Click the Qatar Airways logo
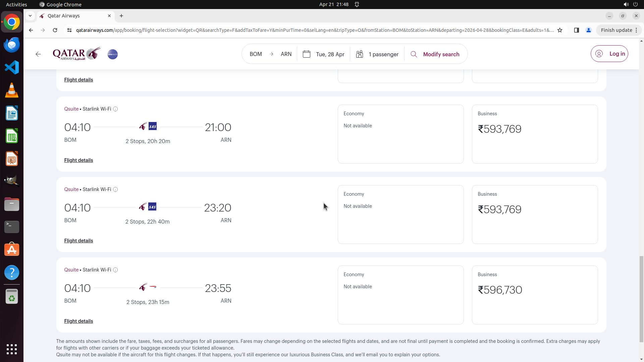This screenshot has width=644, height=362. coord(76,54)
